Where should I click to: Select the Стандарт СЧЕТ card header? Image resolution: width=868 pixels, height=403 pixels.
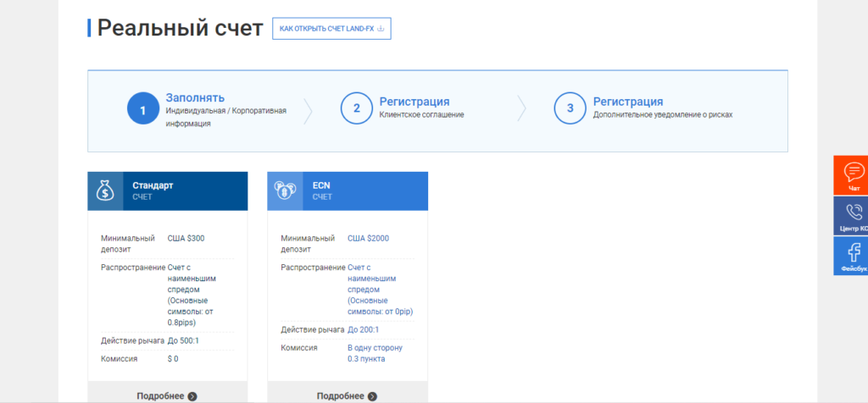[168, 190]
